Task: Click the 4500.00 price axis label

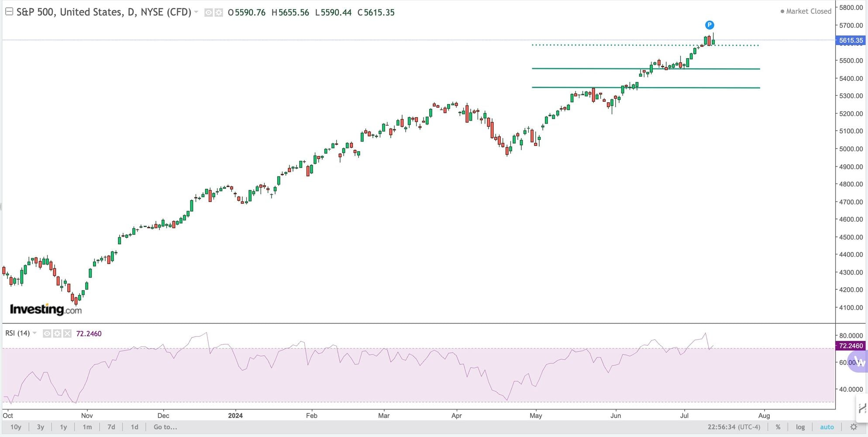Action: pyautogui.click(x=851, y=237)
